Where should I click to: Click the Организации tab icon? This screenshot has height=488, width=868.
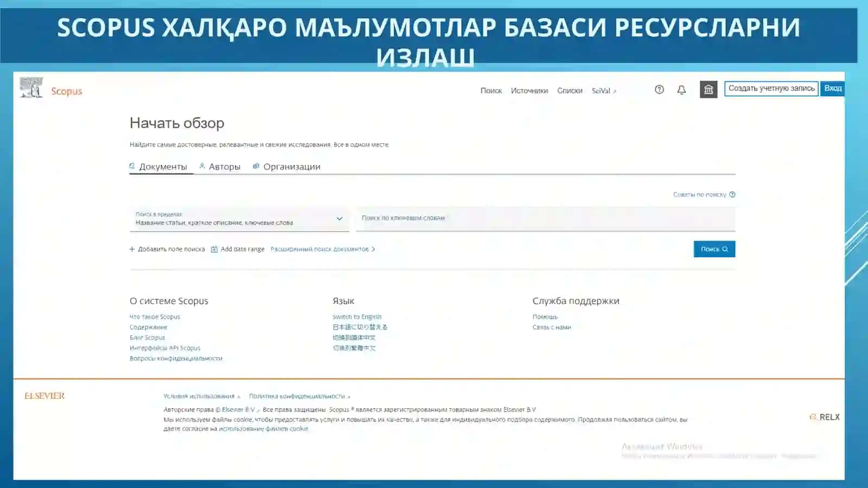pos(256,166)
